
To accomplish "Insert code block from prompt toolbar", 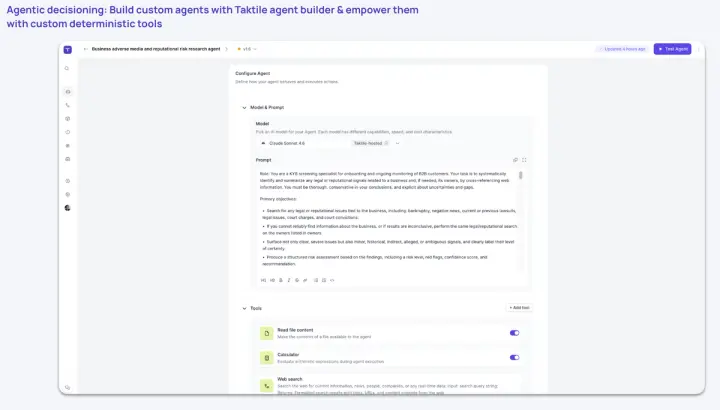I will pyautogui.click(x=332, y=280).
